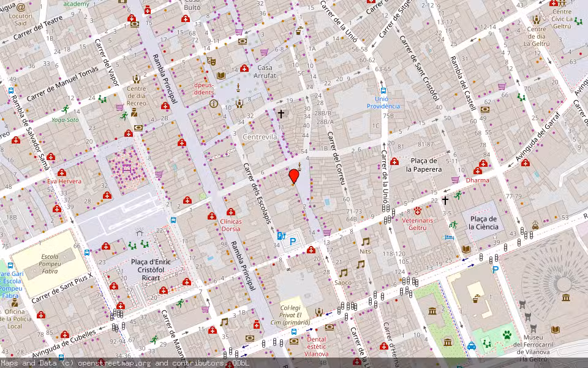The width and height of the screenshot is (588, 368).
Task: Click the purple playground icon in the square
Action: 126,168
